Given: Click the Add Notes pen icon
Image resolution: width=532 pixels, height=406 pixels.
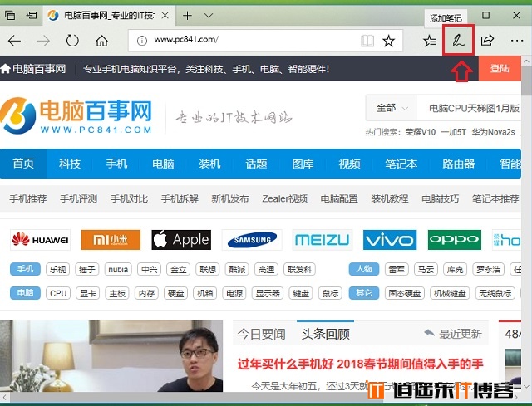Looking at the screenshot, I should [x=458, y=41].
